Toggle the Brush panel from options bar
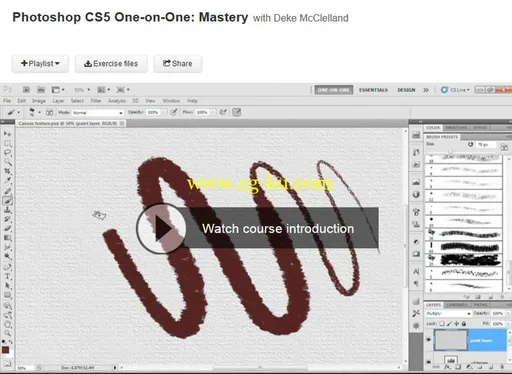Image resolution: width=512 pixels, height=374 pixels. pos(49,112)
